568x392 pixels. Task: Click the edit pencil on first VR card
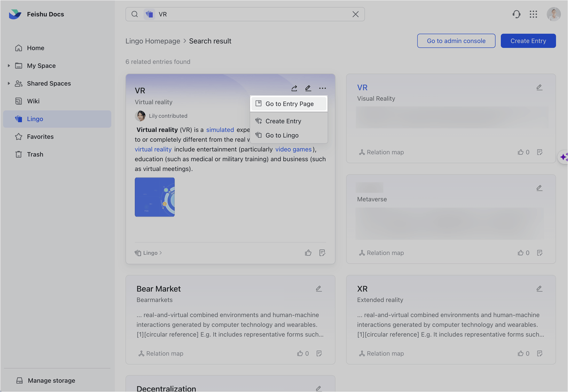[x=308, y=88]
